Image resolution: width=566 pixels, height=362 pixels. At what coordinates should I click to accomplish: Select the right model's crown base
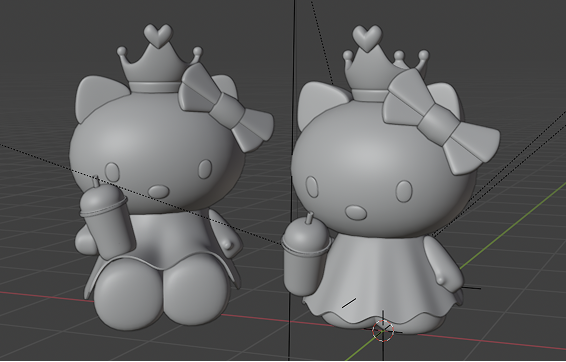(x=369, y=95)
